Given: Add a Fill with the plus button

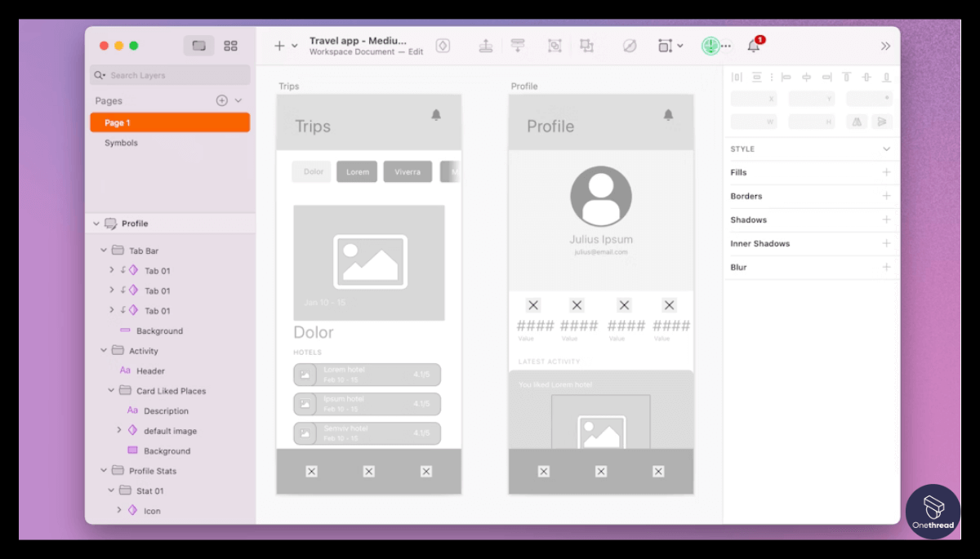Looking at the screenshot, I should tap(887, 172).
